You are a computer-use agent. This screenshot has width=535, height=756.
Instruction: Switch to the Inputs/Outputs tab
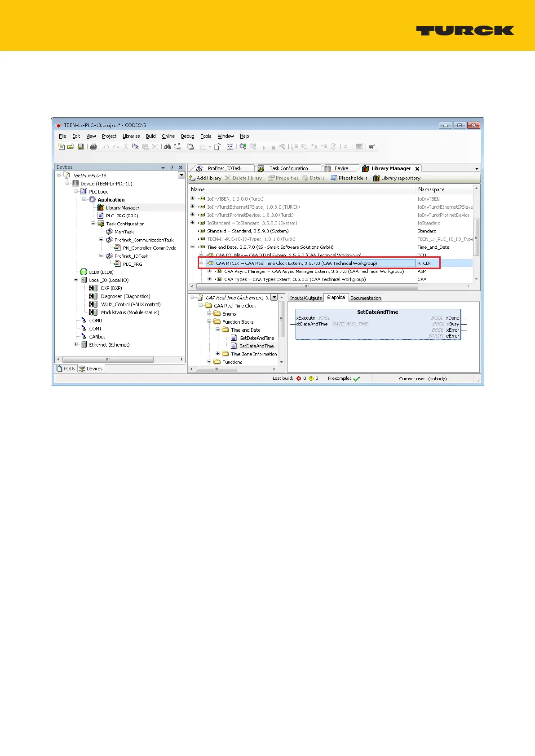pyautogui.click(x=306, y=298)
